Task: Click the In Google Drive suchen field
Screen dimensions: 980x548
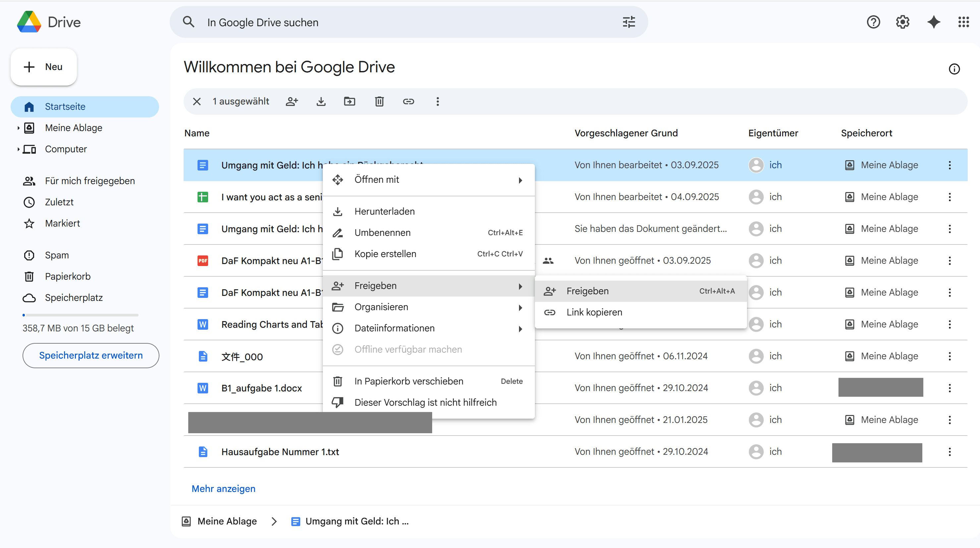Action: (x=409, y=22)
